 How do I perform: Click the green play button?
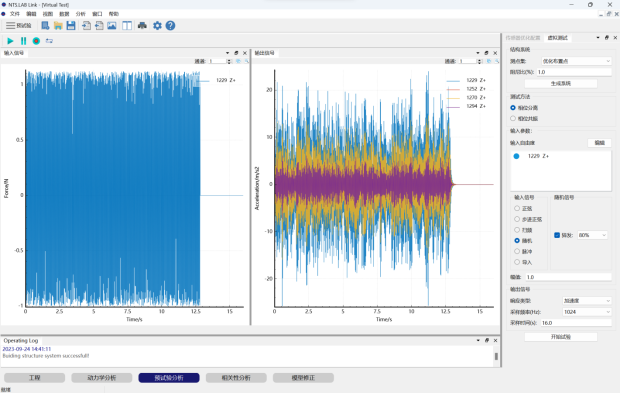coord(10,41)
